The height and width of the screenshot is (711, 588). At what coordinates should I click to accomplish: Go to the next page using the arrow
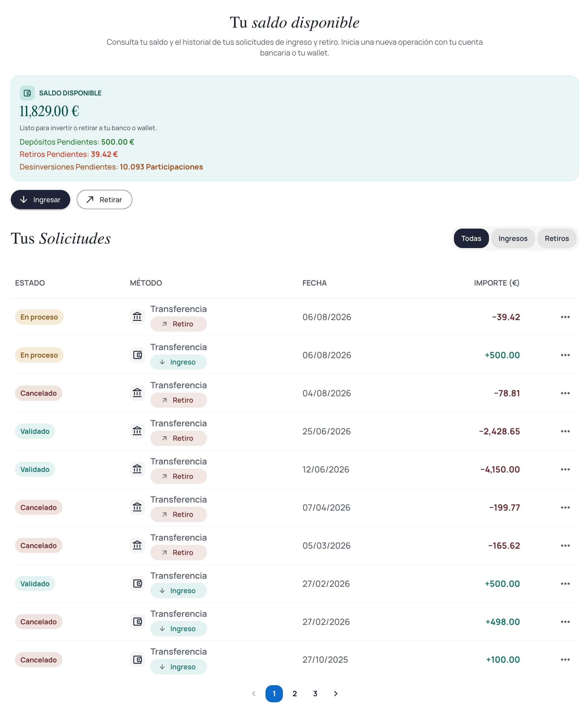tap(335, 693)
